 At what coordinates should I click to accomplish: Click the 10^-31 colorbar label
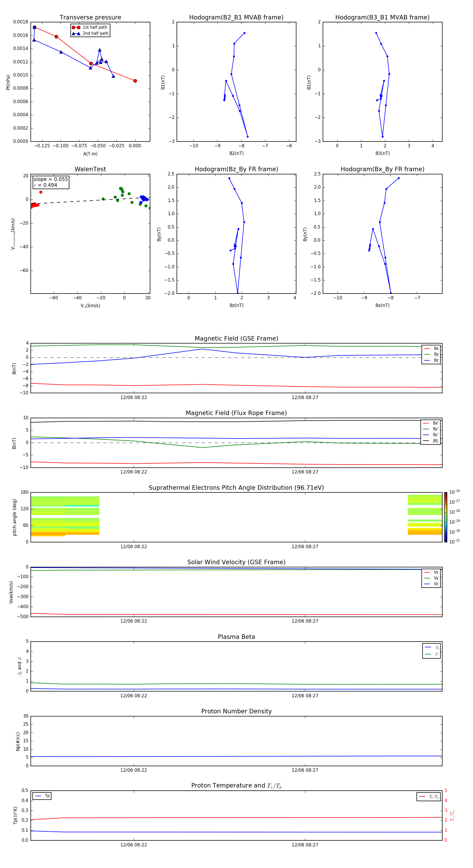455,542
